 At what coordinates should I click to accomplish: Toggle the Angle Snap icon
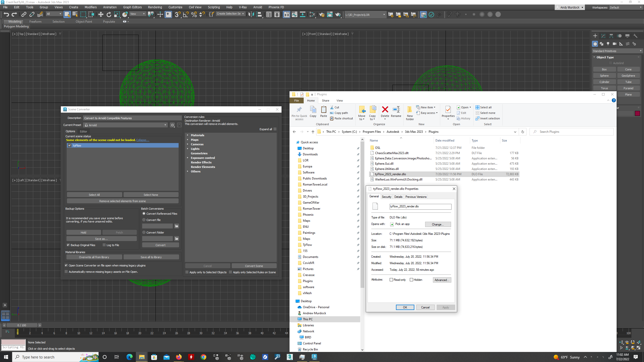tap(186, 15)
